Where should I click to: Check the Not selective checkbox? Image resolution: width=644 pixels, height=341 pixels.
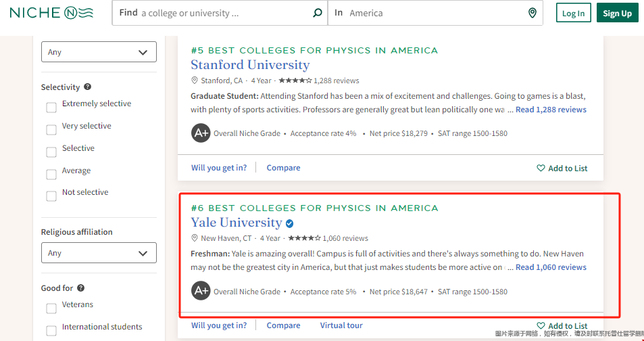pos(51,196)
